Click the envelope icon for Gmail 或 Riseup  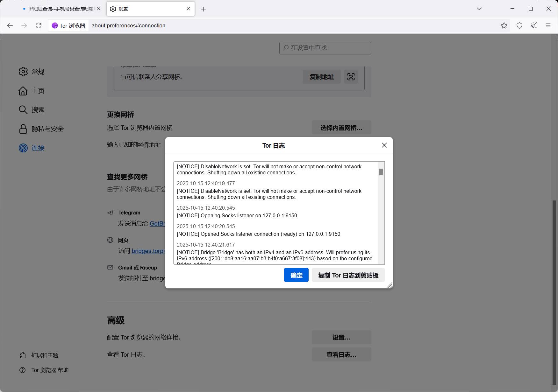click(x=110, y=267)
